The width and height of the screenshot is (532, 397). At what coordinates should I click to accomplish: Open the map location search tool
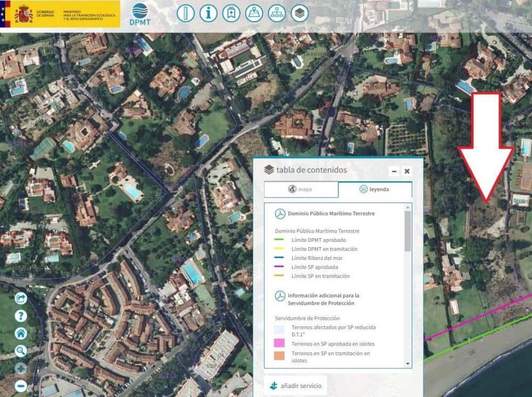point(254,13)
